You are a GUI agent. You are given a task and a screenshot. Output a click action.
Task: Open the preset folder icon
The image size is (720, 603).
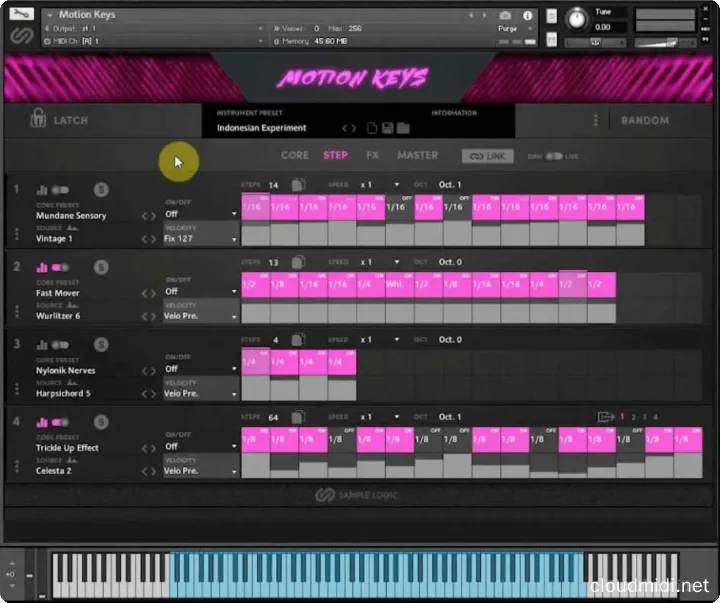(403, 128)
